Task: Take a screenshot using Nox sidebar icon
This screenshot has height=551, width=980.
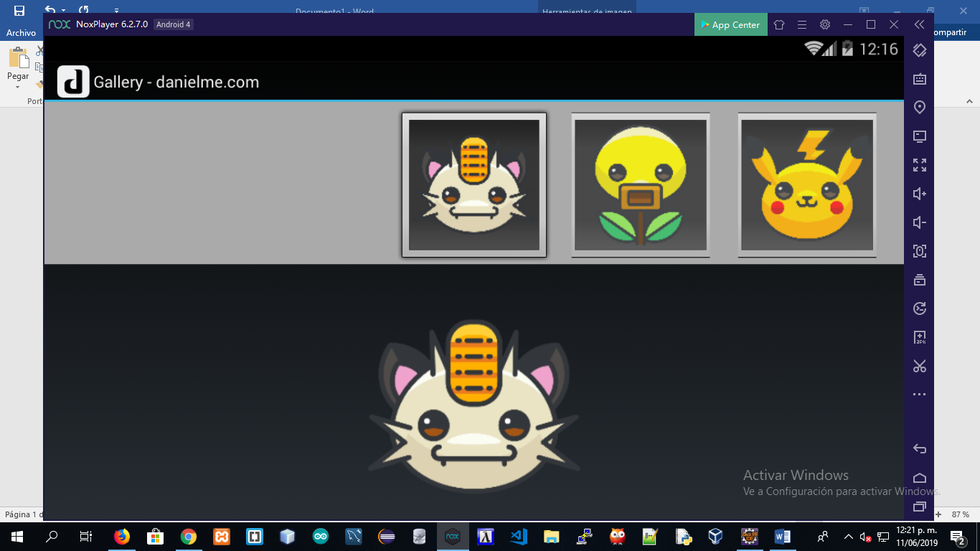Action: tap(920, 251)
